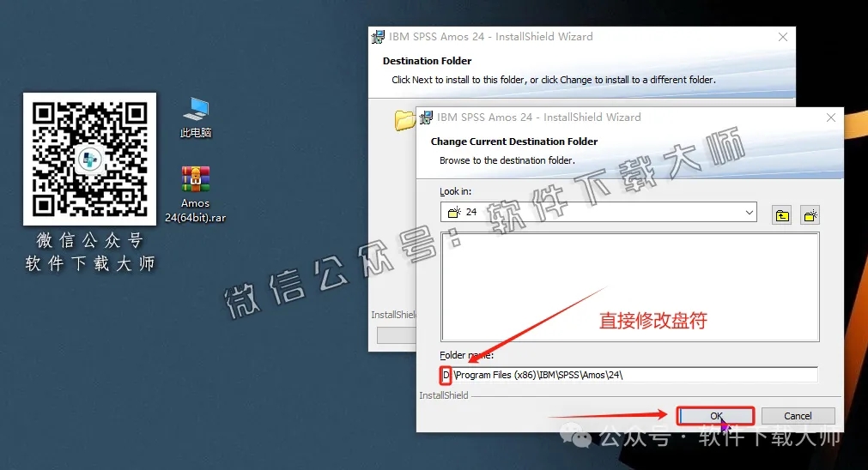Close the Change Current Destination Folder dialog

point(830,117)
